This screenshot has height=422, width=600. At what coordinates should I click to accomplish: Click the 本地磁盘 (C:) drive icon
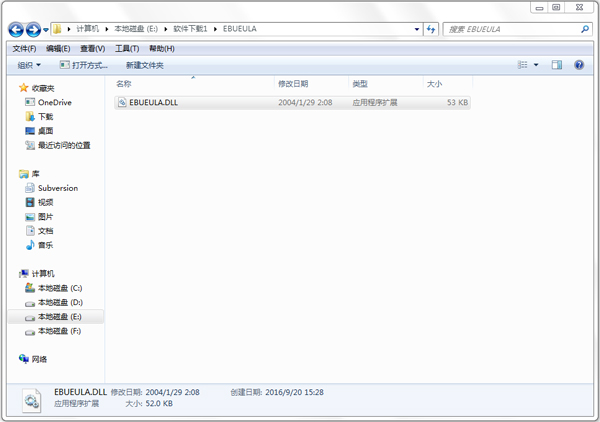point(30,288)
